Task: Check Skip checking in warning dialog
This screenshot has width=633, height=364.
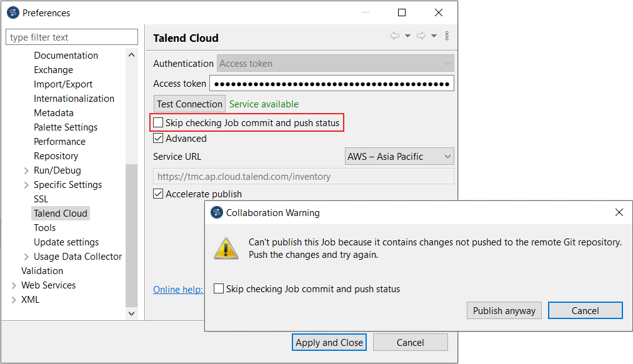Action: pyautogui.click(x=219, y=289)
